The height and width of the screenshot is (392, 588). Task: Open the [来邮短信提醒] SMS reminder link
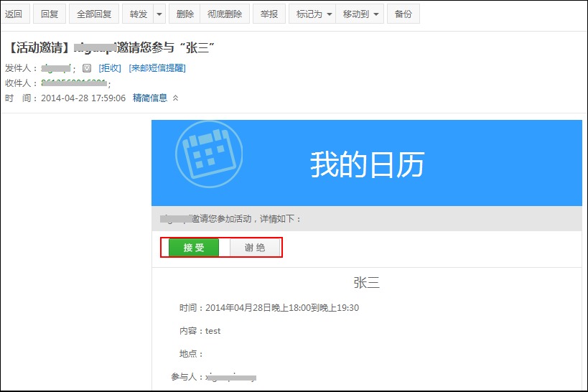[157, 68]
